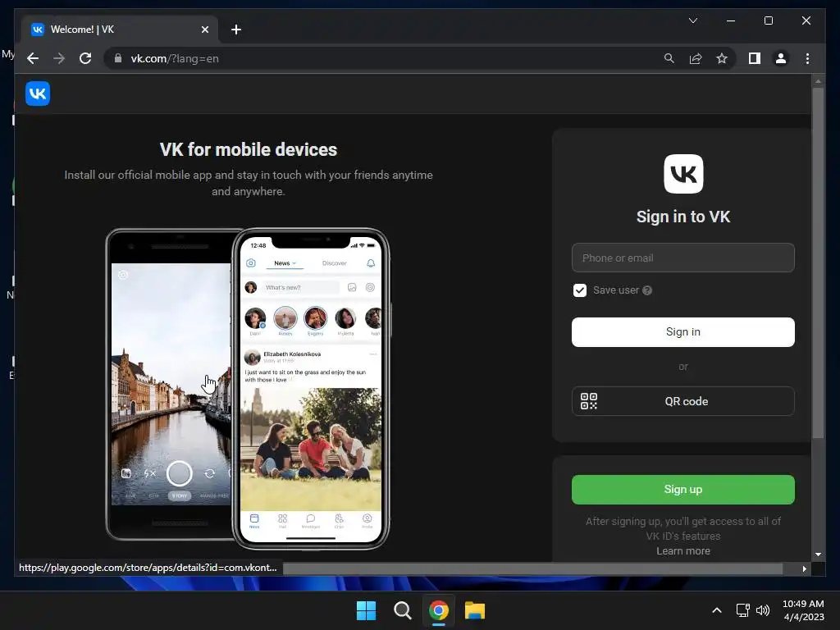Open Windows taskbar search
This screenshot has height=630, width=840.
[x=402, y=610]
